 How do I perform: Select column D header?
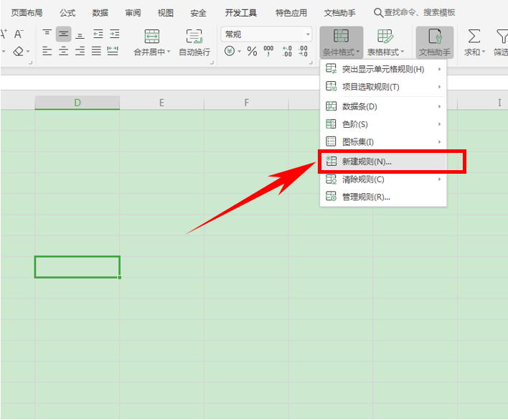tap(77, 103)
